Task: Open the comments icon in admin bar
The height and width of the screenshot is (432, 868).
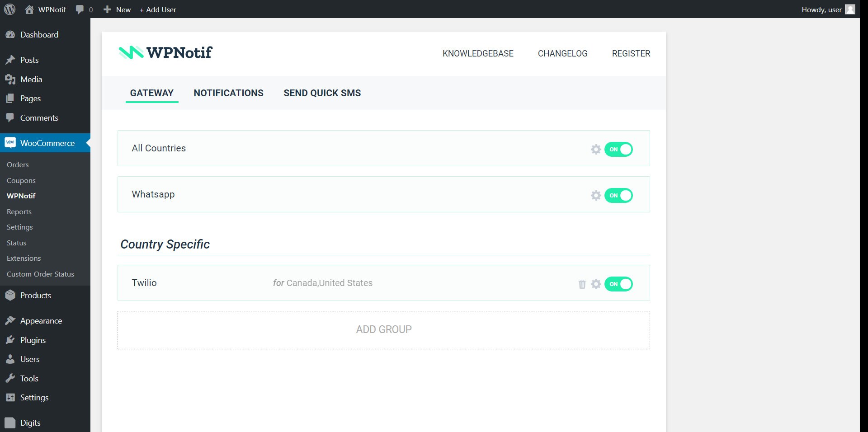Action: tap(80, 9)
